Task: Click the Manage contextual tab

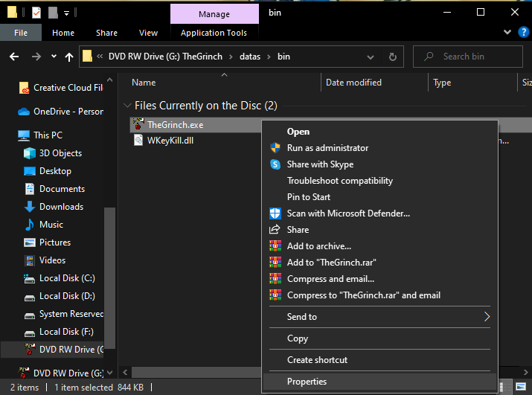Action: [214, 14]
